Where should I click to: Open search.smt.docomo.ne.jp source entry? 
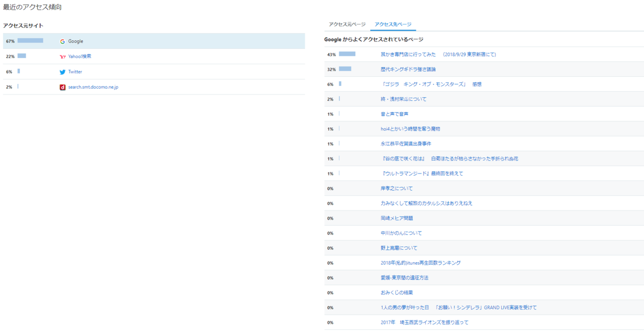pyautogui.click(x=93, y=87)
